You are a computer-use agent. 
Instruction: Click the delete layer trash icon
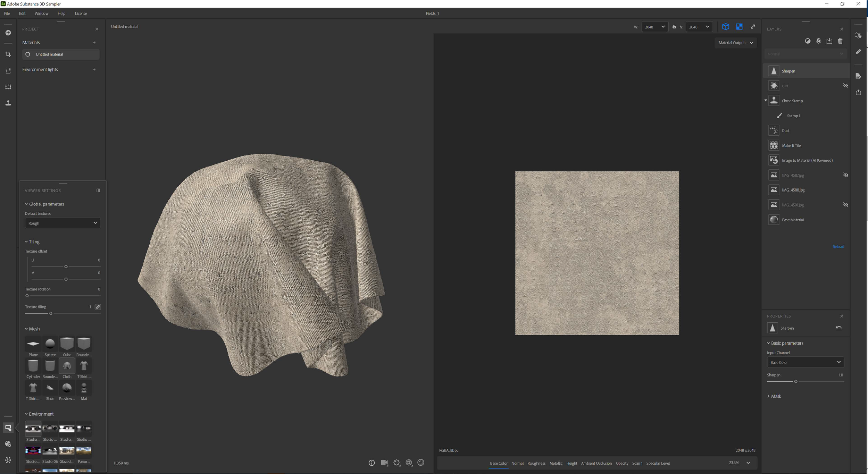coord(840,41)
